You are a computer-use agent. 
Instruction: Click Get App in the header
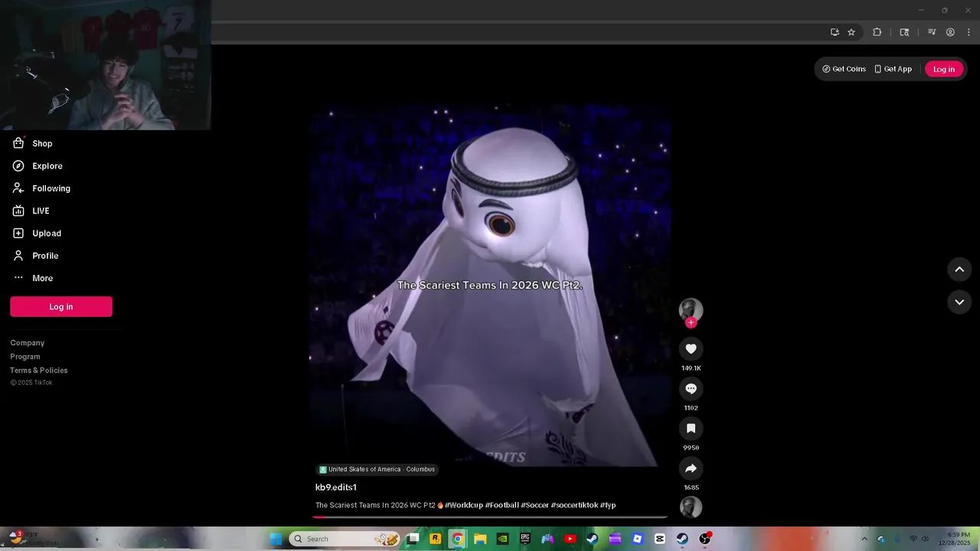pyautogui.click(x=893, y=69)
